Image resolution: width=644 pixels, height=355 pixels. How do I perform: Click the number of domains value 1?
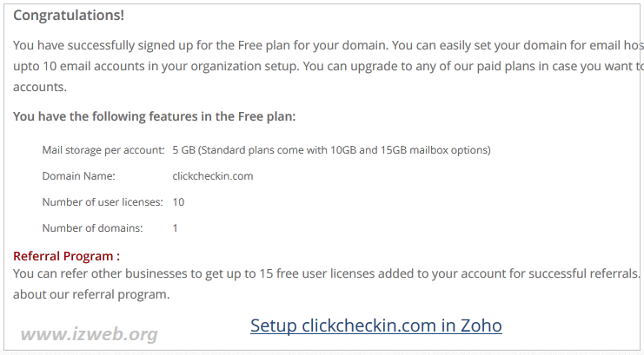[176, 228]
